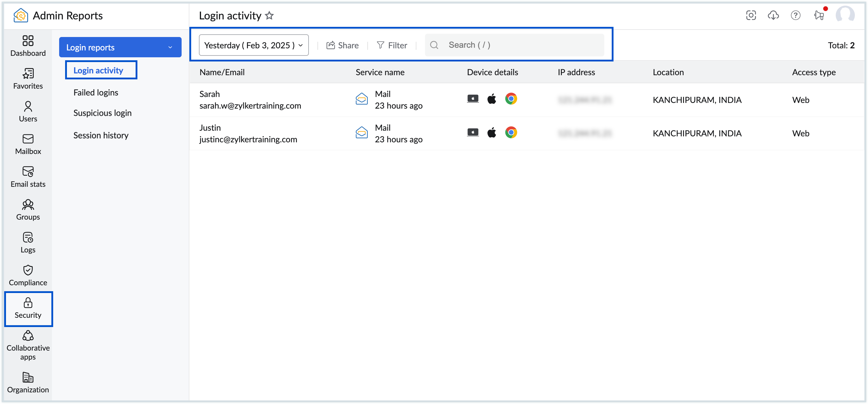Select the Failed logins tab
This screenshot has width=868, height=404.
point(96,92)
